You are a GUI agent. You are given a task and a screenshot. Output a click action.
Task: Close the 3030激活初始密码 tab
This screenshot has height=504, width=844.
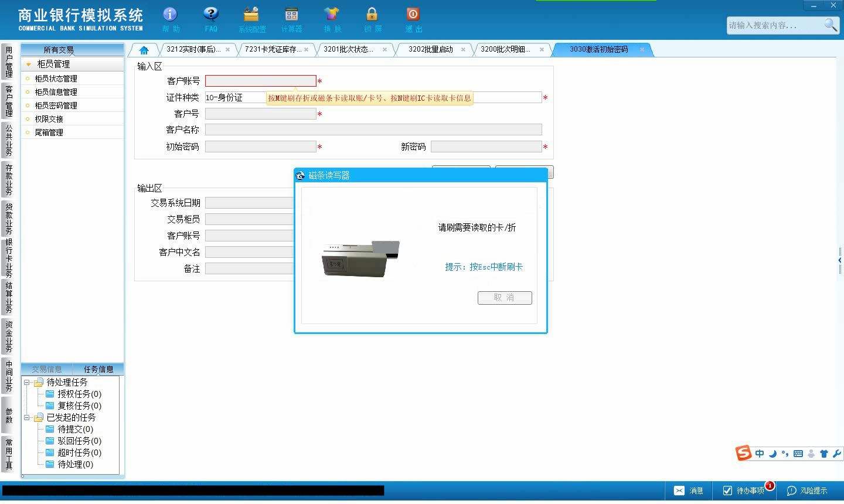click(642, 50)
